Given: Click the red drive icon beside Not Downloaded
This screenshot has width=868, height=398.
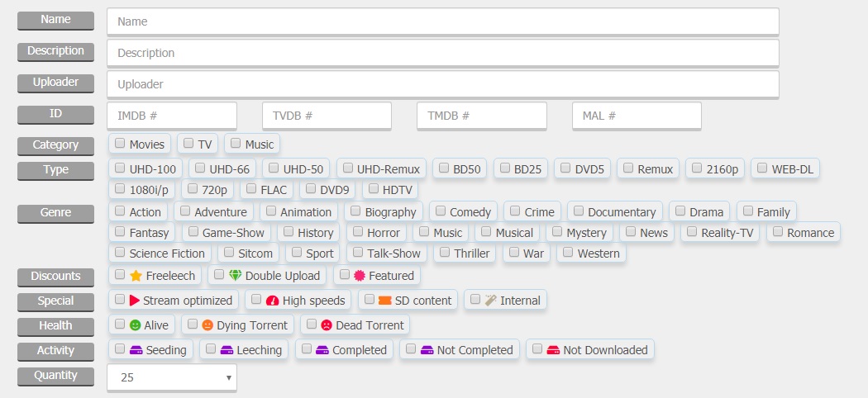Looking at the screenshot, I should [x=553, y=350].
